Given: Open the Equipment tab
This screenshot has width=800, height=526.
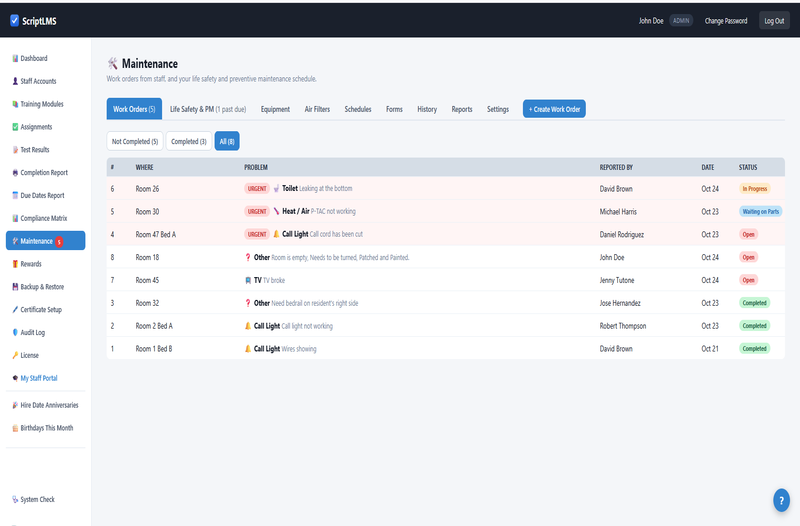Looking at the screenshot, I should [x=275, y=109].
